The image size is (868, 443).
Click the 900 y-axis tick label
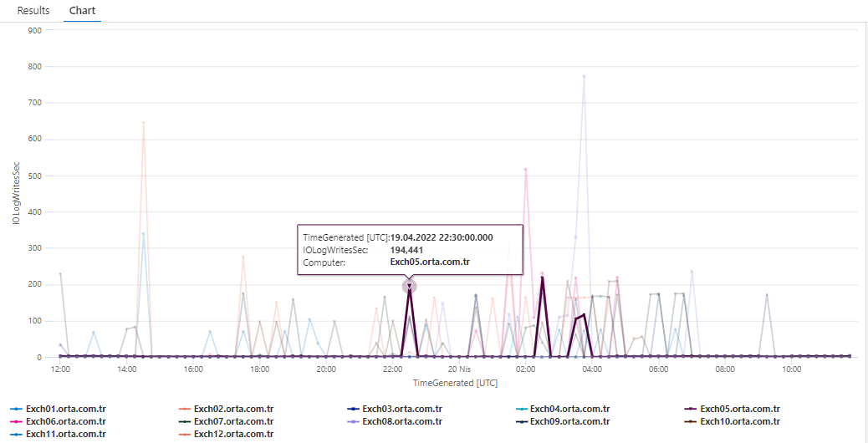tap(34, 30)
